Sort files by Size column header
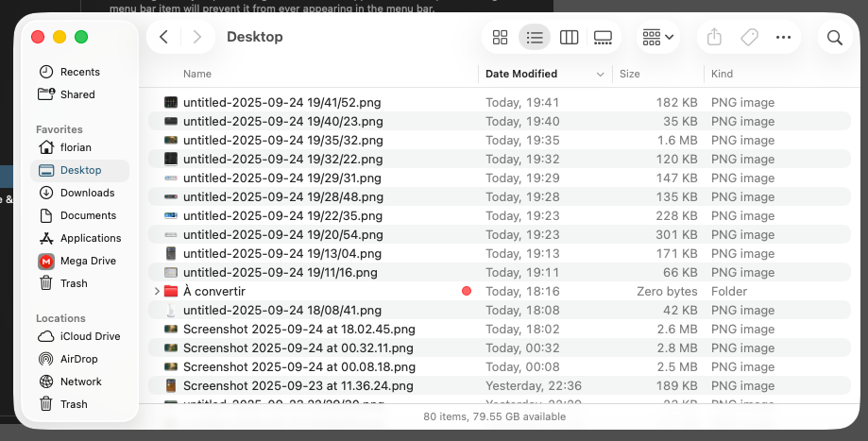868x441 pixels. click(630, 74)
